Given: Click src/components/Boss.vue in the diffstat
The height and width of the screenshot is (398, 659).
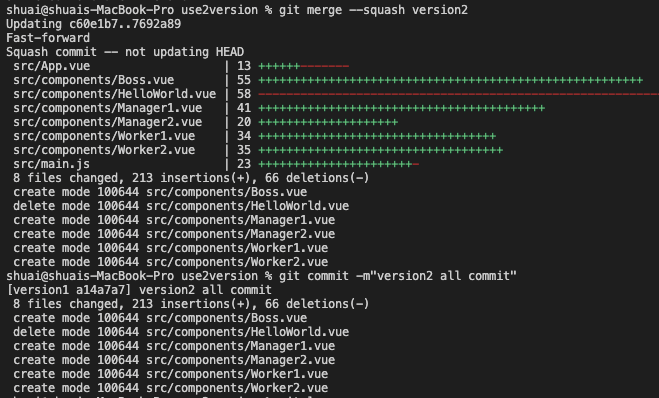Looking at the screenshot, I should [93, 80].
